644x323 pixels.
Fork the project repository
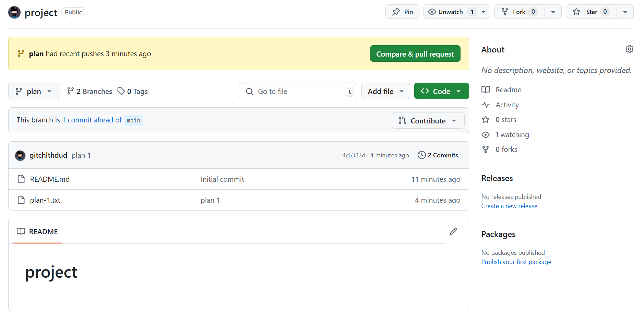519,12
